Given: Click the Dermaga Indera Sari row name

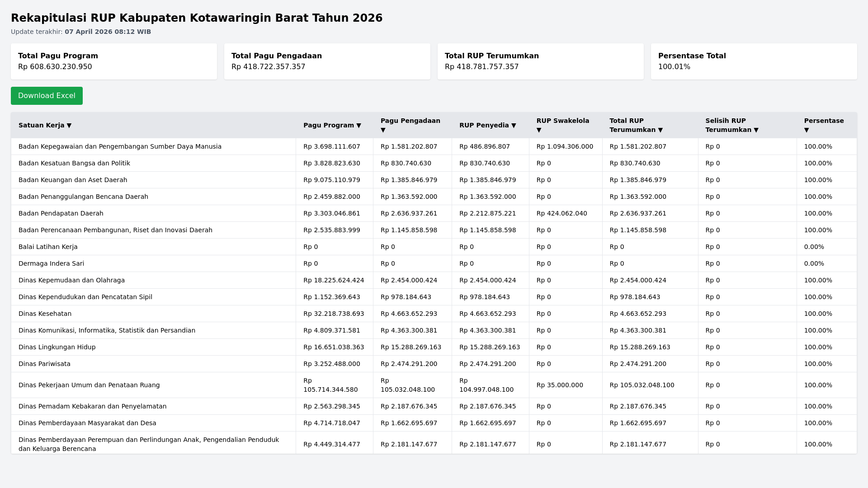Looking at the screenshot, I should click(51, 263).
